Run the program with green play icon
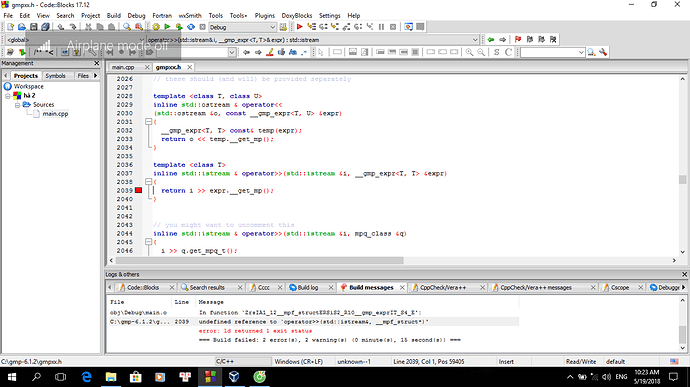The width and height of the screenshot is (690, 387). pyautogui.click(x=167, y=27)
